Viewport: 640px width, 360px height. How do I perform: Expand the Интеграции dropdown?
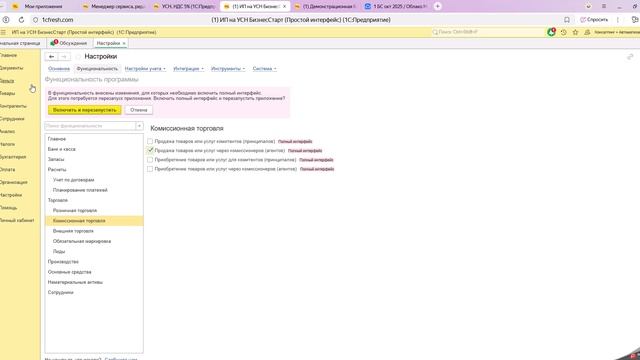tap(188, 69)
